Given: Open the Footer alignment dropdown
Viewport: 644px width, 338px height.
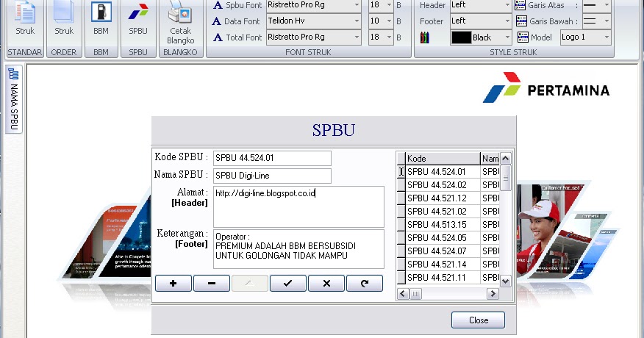Looking at the screenshot, I should pyautogui.click(x=507, y=21).
